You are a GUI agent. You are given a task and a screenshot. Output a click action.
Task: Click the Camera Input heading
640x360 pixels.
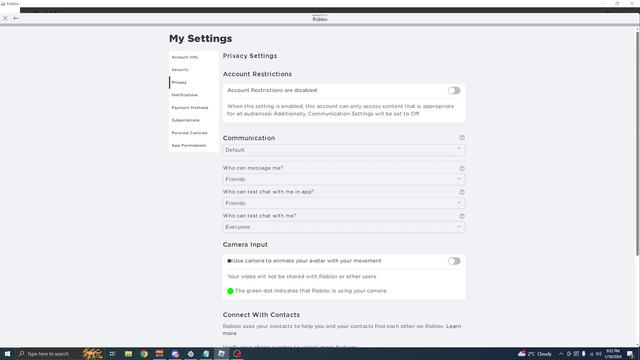coord(245,244)
